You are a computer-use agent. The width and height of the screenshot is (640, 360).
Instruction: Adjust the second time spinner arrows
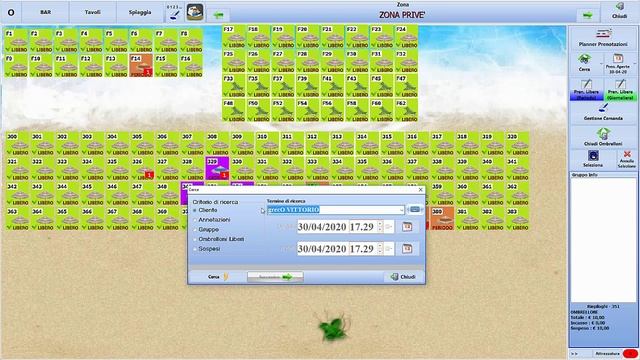380,249
